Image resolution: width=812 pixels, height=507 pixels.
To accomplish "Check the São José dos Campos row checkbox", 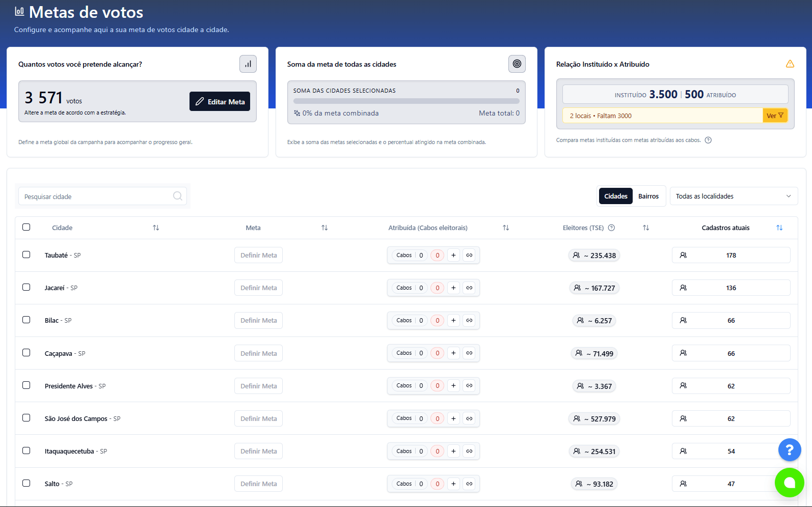I will tap(26, 417).
